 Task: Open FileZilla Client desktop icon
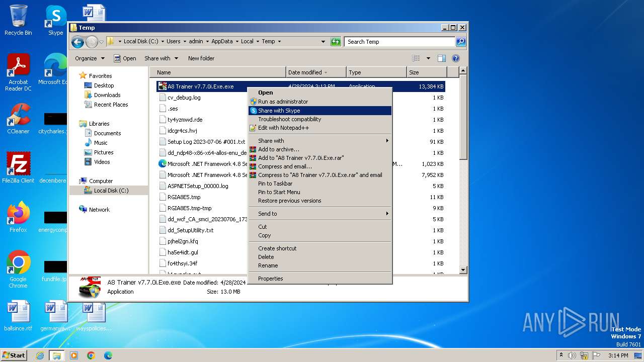[x=18, y=167]
